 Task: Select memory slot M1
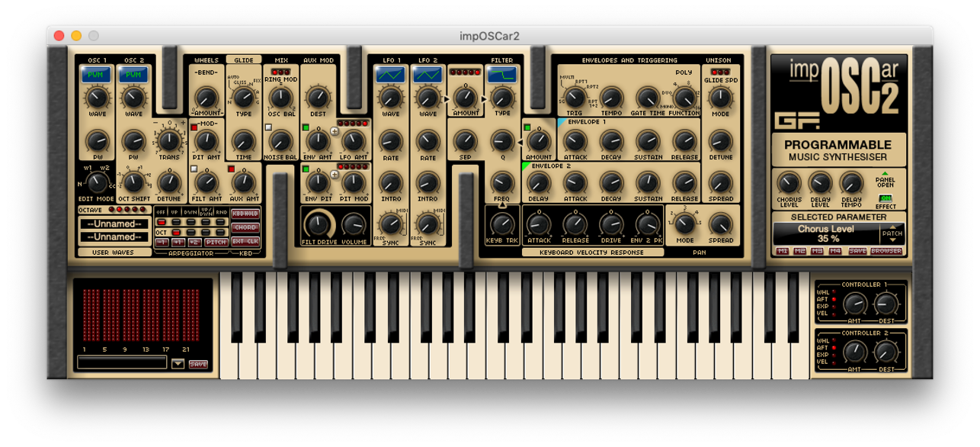tap(783, 251)
